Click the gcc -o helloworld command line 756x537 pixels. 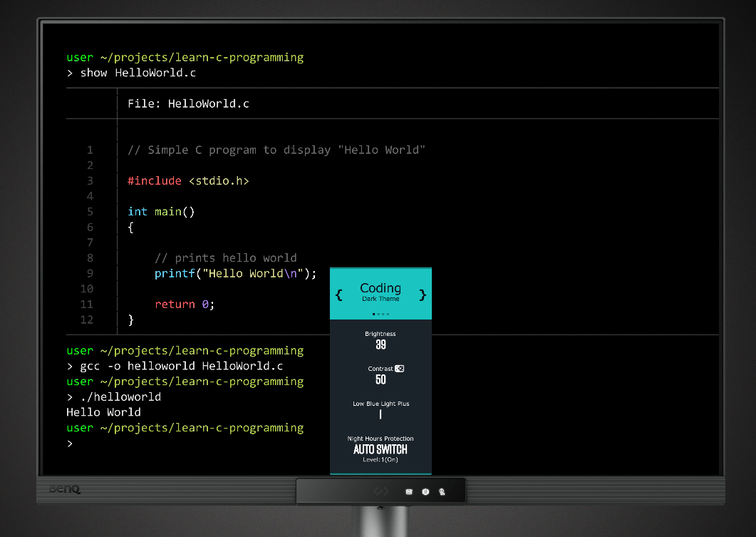coord(175,367)
